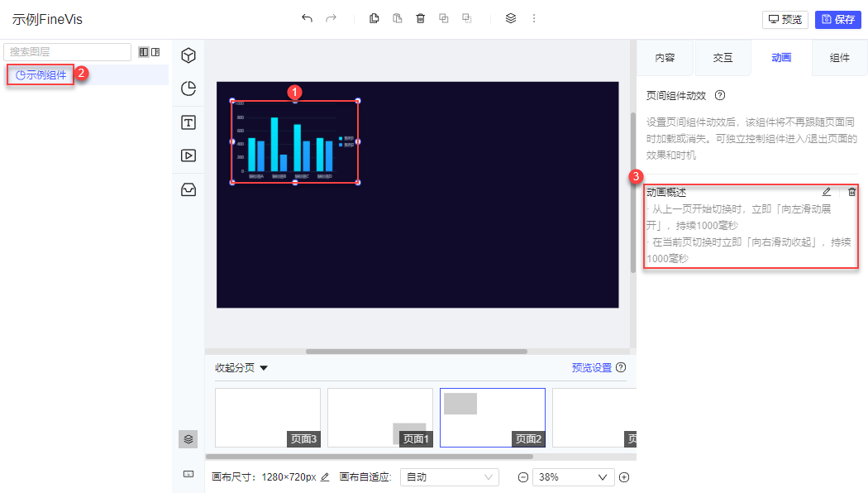Open the inbox-shaped component library icon

(188, 189)
